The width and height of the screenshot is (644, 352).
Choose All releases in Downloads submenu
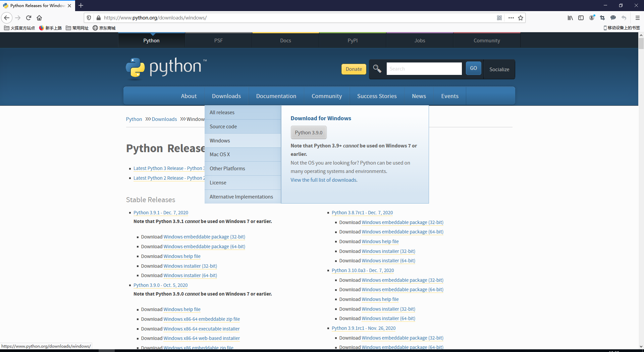(x=243, y=113)
